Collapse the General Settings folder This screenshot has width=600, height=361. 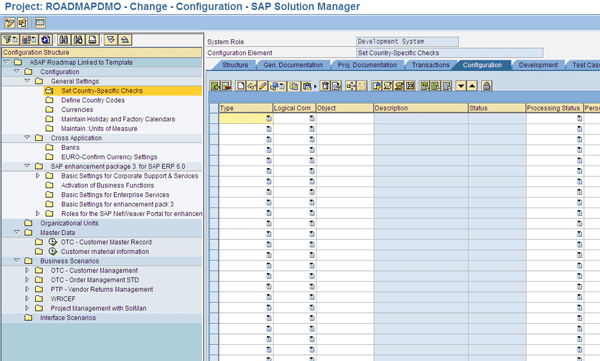click(x=27, y=81)
